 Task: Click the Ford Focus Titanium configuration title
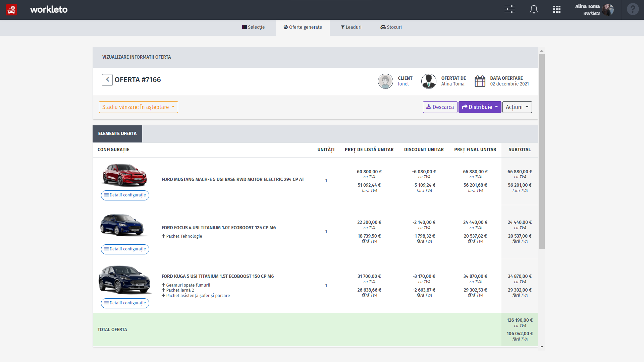(x=219, y=228)
